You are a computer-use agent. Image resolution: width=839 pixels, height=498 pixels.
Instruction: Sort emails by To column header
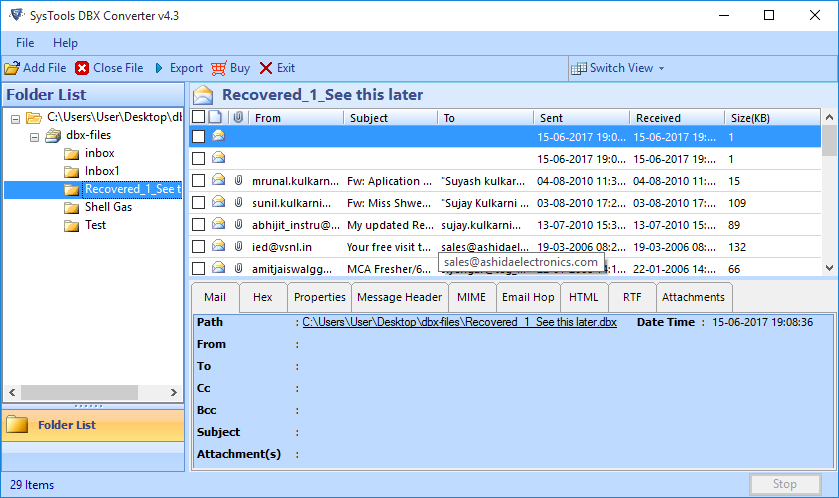[x=486, y=118]
